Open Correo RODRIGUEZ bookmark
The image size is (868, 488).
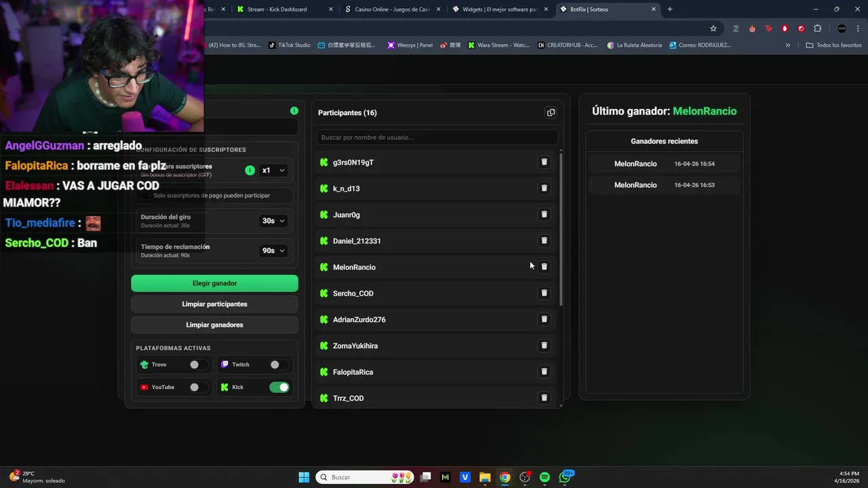[x=700, y=45]
